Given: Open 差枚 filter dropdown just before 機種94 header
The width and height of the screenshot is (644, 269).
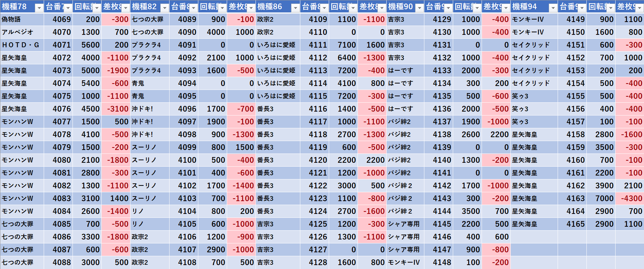Looking at the screenshot, I should pyautogui.click(x=505, y=7).
